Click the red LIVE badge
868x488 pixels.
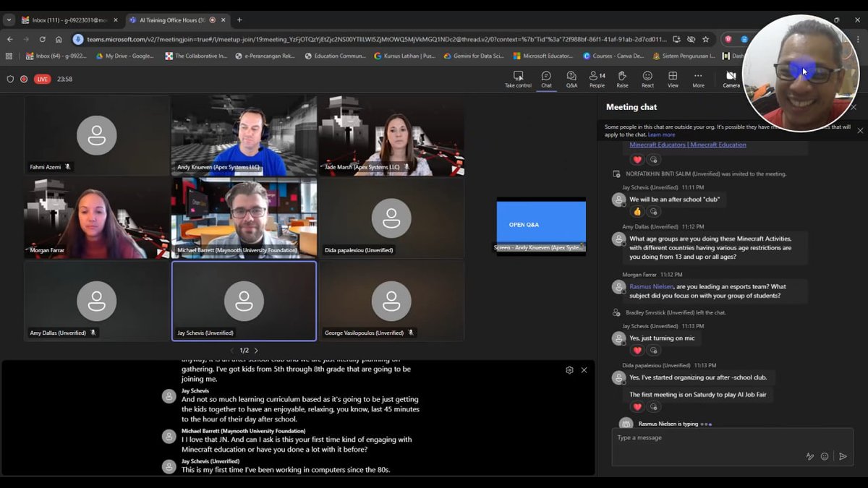(42, 79)
